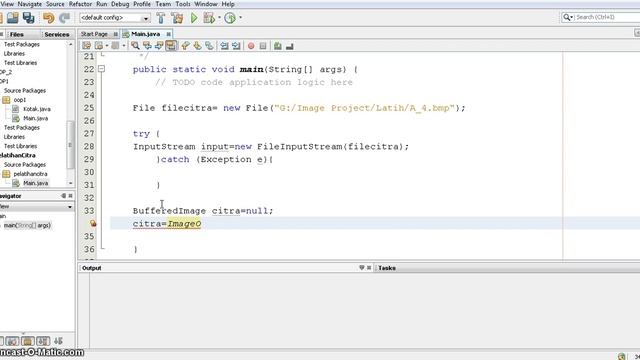Open the Run menu
This screenshot has width=640, height=360.
tap(102, 4)
